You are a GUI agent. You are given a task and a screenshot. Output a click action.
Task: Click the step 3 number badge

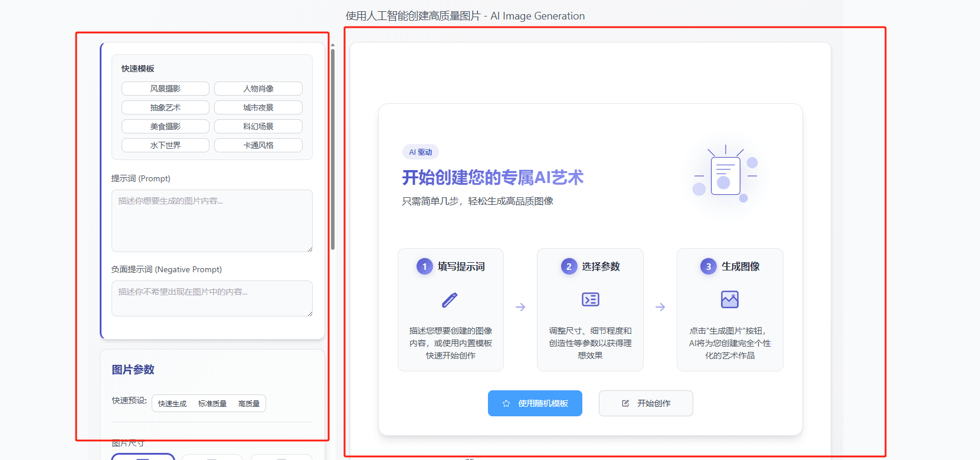tap(709, 266)
